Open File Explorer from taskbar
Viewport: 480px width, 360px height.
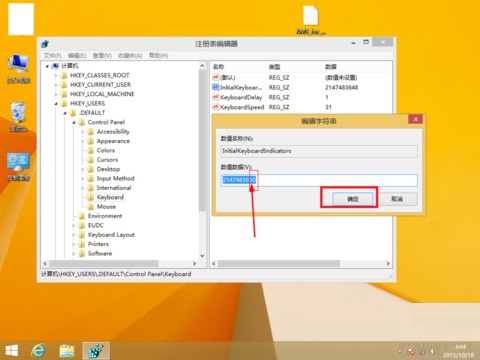[67, 351]
